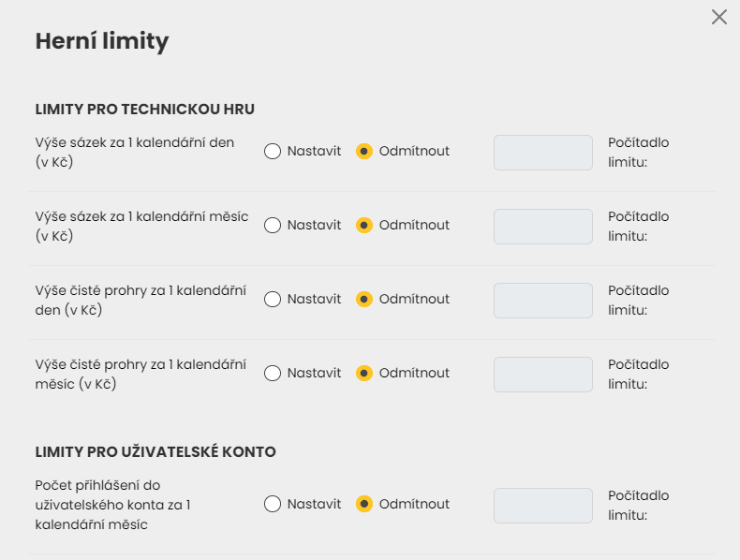Pick Odmítnout for monthly net loss limit
740x560 pixels.
coord(365,374)
